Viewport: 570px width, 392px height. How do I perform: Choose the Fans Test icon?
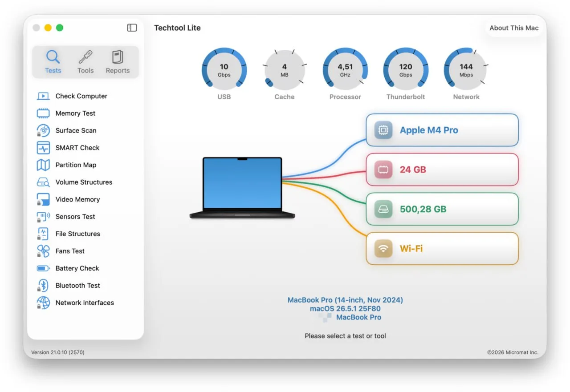click(x=43, y=251)
